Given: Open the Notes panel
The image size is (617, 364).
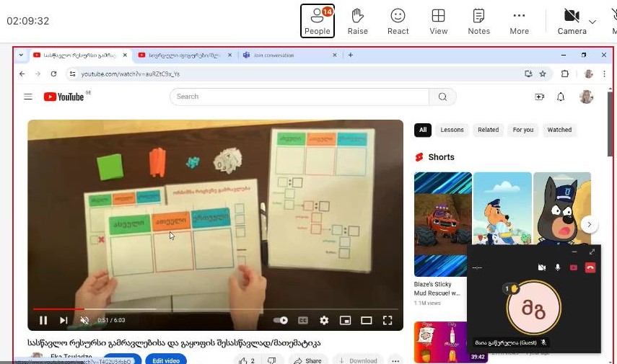Looking at the screenshot, I should coord(478,21).
